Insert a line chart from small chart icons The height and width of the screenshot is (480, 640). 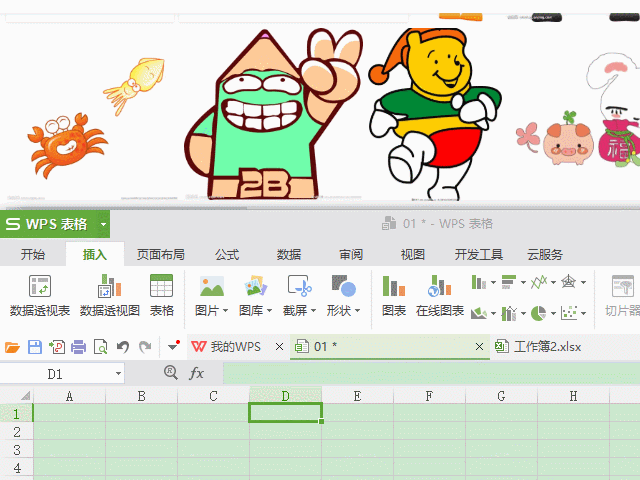pos(539,282)
